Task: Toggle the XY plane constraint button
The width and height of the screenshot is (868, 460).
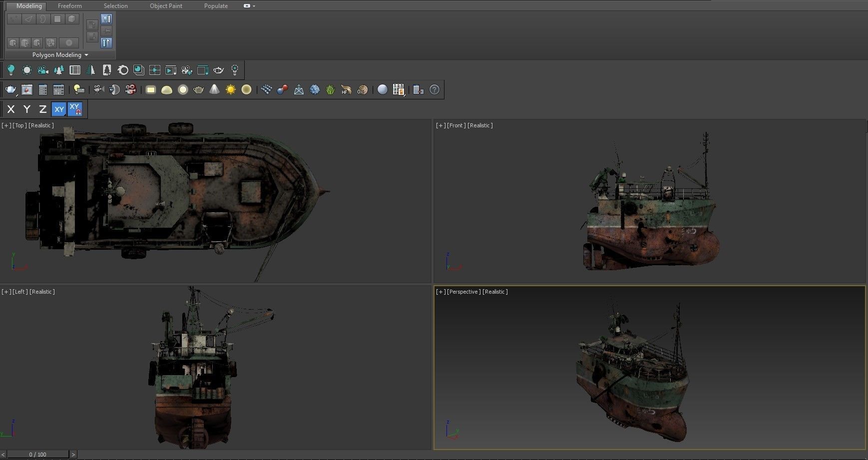Action: (x=59, y=109)
